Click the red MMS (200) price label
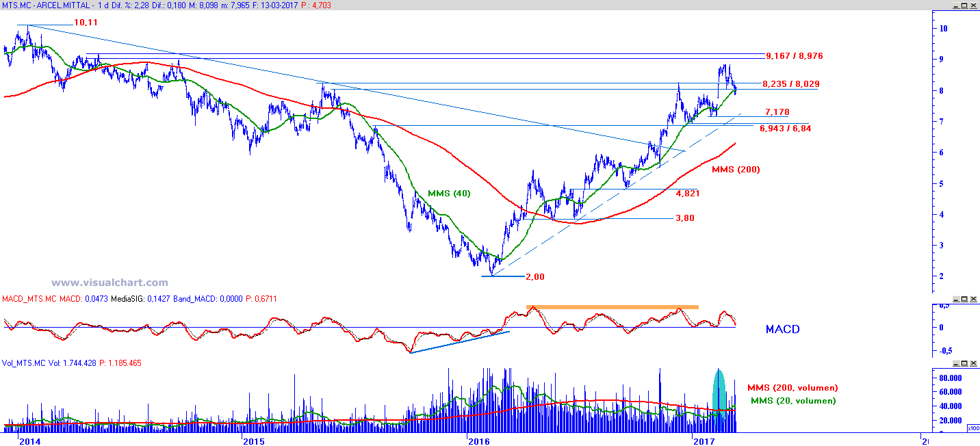980x446 pixels. (736, 169)
